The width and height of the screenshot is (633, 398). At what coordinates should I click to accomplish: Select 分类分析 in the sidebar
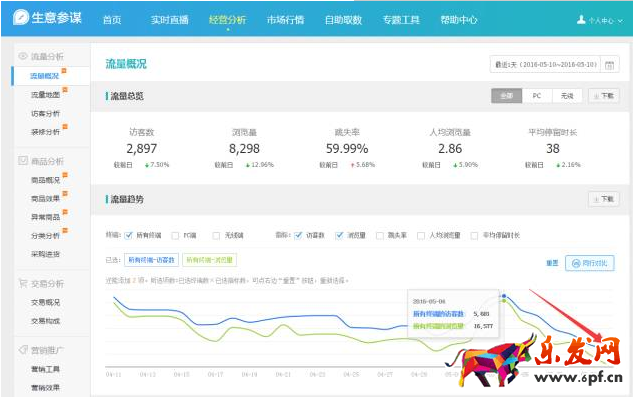click(45, 236)
